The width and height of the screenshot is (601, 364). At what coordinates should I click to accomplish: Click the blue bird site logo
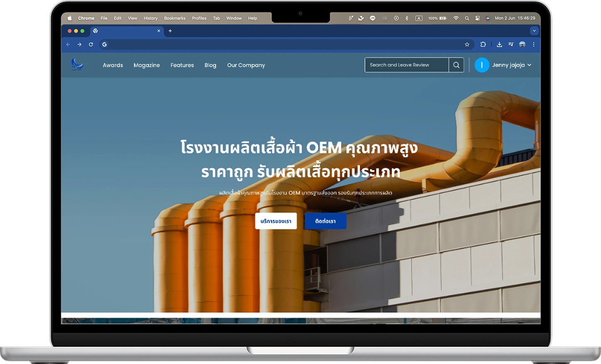tap(77, 65)
